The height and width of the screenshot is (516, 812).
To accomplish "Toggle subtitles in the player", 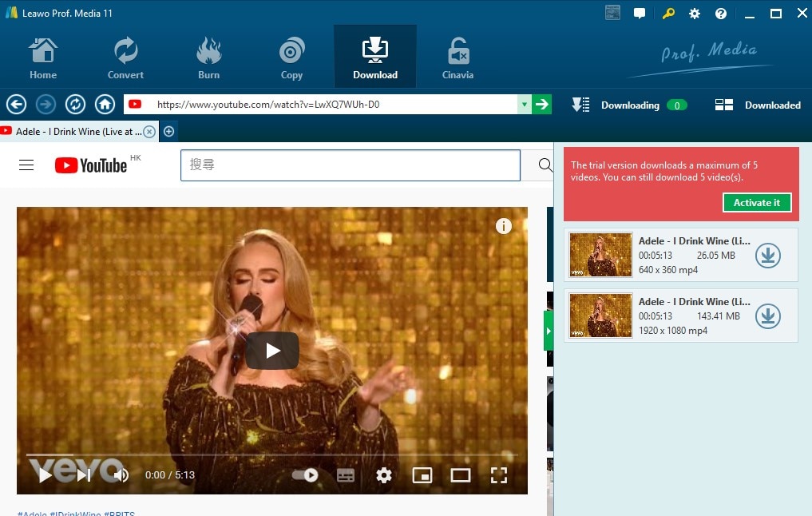I will (x=346, y=475).
